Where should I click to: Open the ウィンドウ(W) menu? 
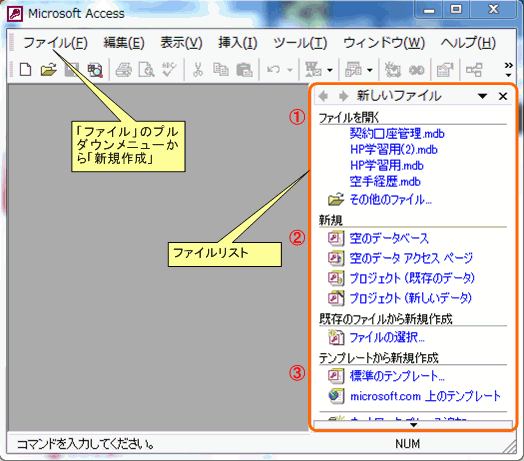[x=384, y=43]
